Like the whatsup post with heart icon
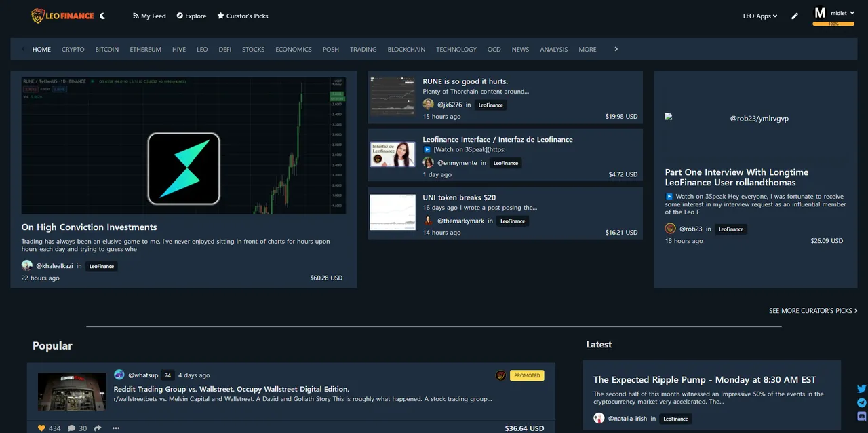This screenshot has width=868, height=433. tap(41, 428)
